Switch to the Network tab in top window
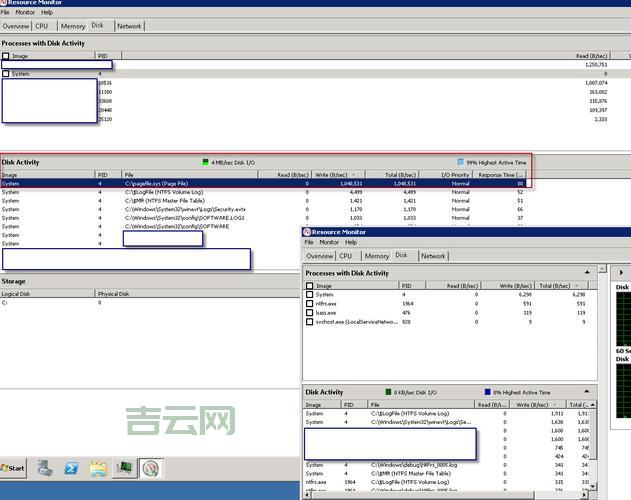 click(x=129, y=26)
